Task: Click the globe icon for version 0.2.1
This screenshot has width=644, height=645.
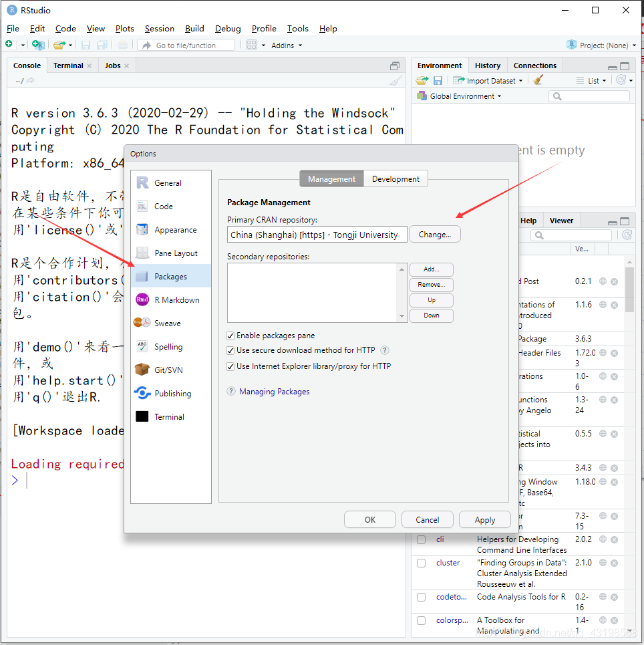Action: 603,281
